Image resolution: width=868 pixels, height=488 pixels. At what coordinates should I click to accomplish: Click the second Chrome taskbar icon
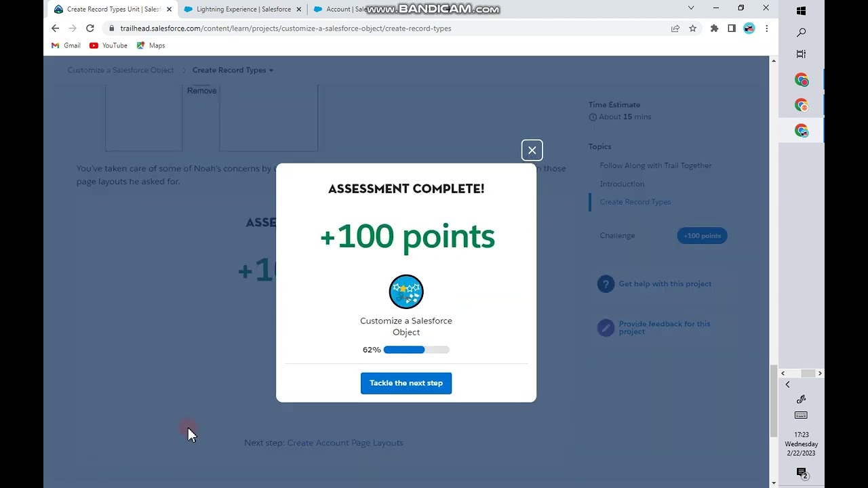802,105
